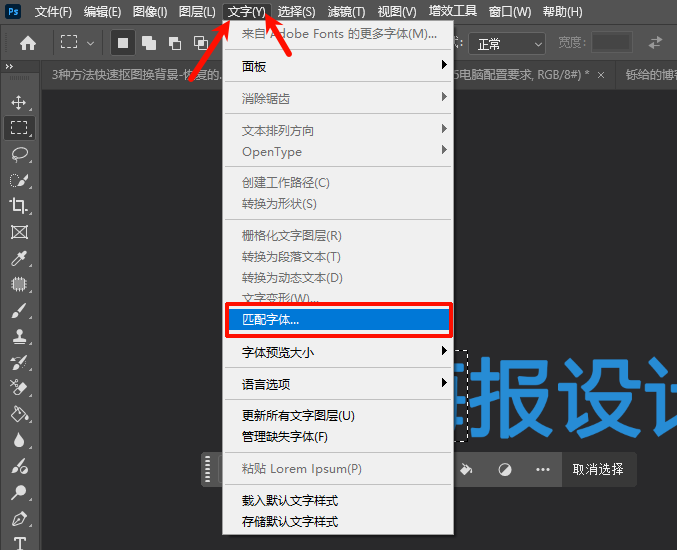This screenshot has height=550, width=677.
Task: Choose Add to selection mode icon
Action: (149, 43)
